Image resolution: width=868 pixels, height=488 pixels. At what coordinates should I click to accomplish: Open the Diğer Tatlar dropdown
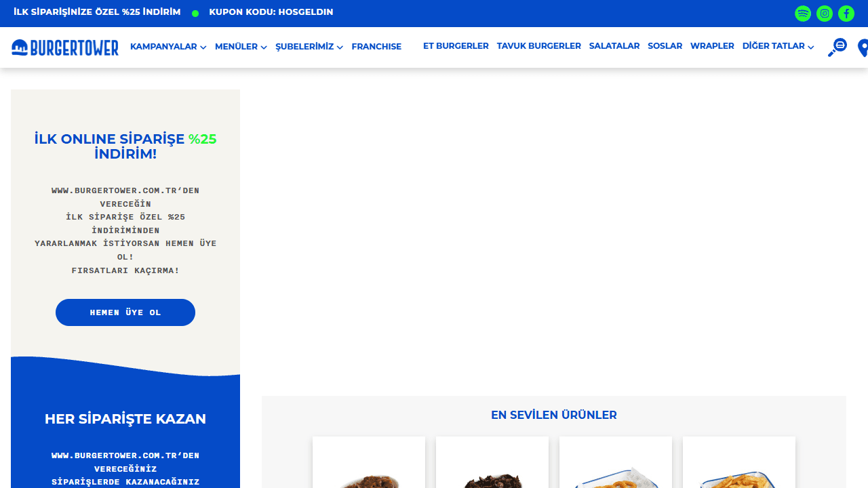coord(778,46)
